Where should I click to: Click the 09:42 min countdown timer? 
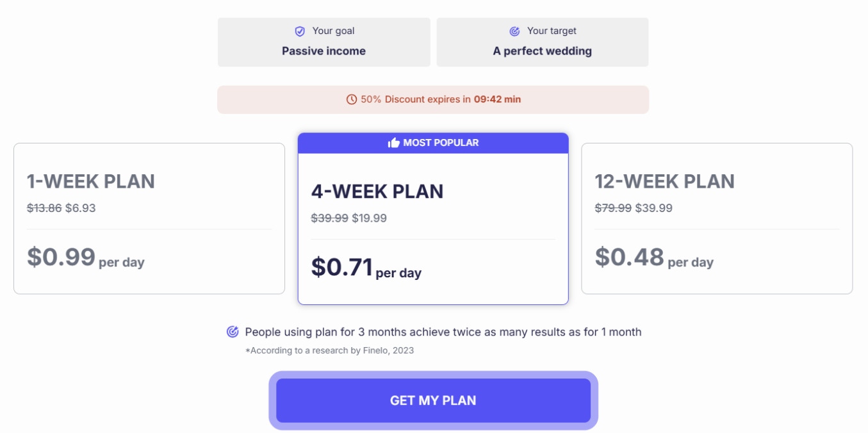tap(497, 100)
